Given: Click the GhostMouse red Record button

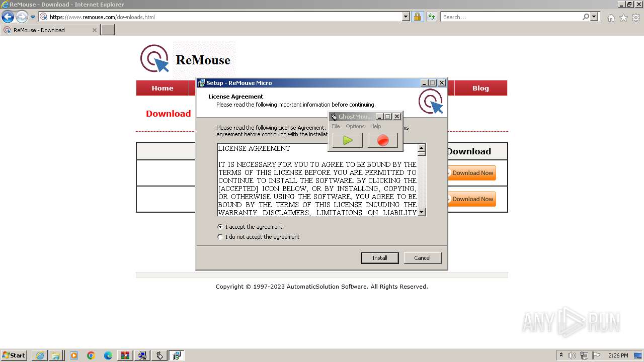Looking at the screenshot, I should click(x=383, y=140).
